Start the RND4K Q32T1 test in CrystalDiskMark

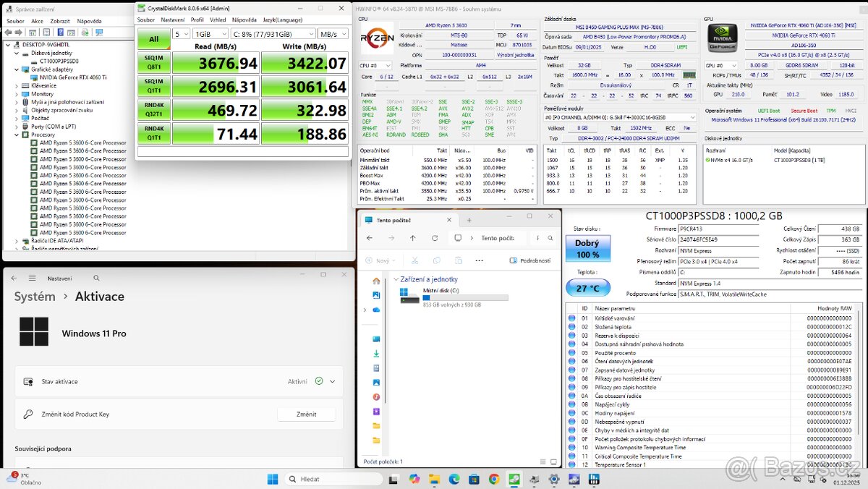point(153,109)
